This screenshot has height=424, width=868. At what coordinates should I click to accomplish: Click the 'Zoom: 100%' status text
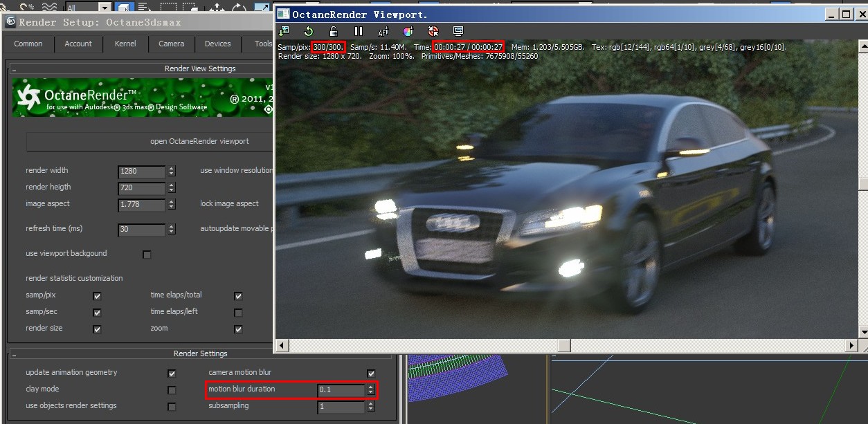pyautogui.click(x=392, y=56)
